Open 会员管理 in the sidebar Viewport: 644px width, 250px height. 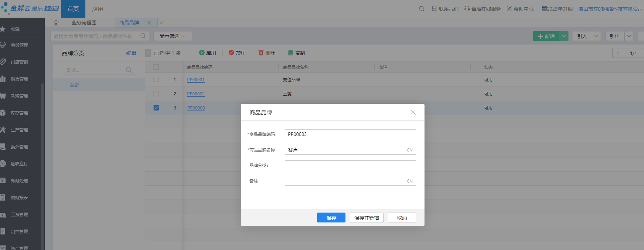point(19,45)
